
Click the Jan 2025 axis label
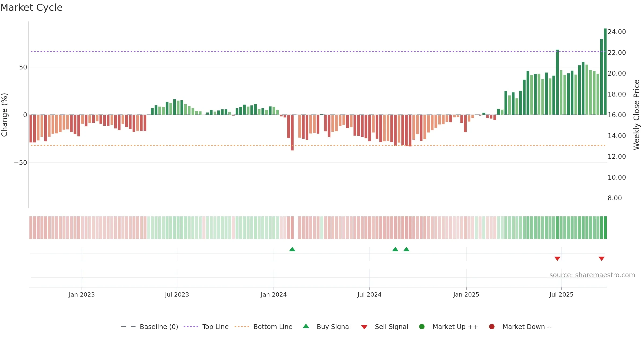click(466, 295)
